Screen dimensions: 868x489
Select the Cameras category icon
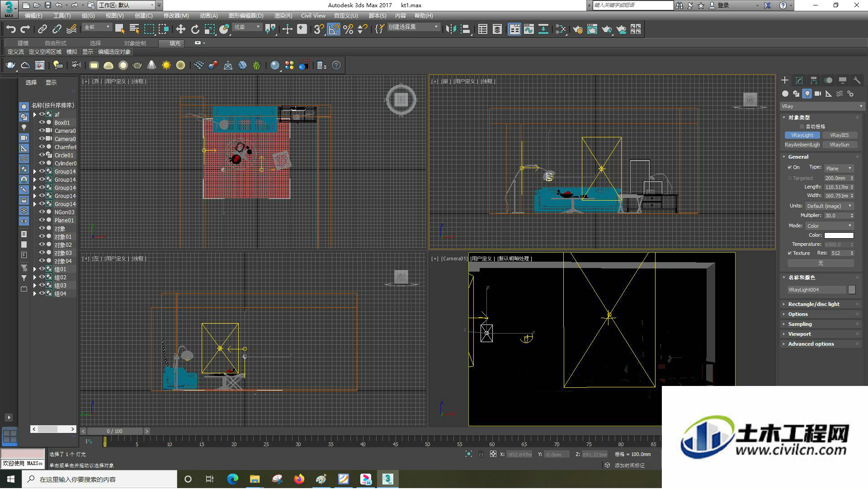tap(818, 94)
